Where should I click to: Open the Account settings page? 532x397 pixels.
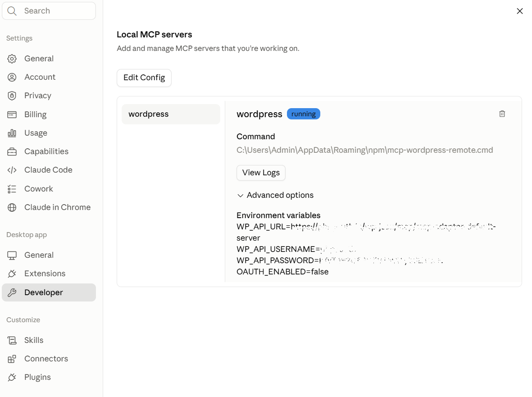click(x=49, y=78)
